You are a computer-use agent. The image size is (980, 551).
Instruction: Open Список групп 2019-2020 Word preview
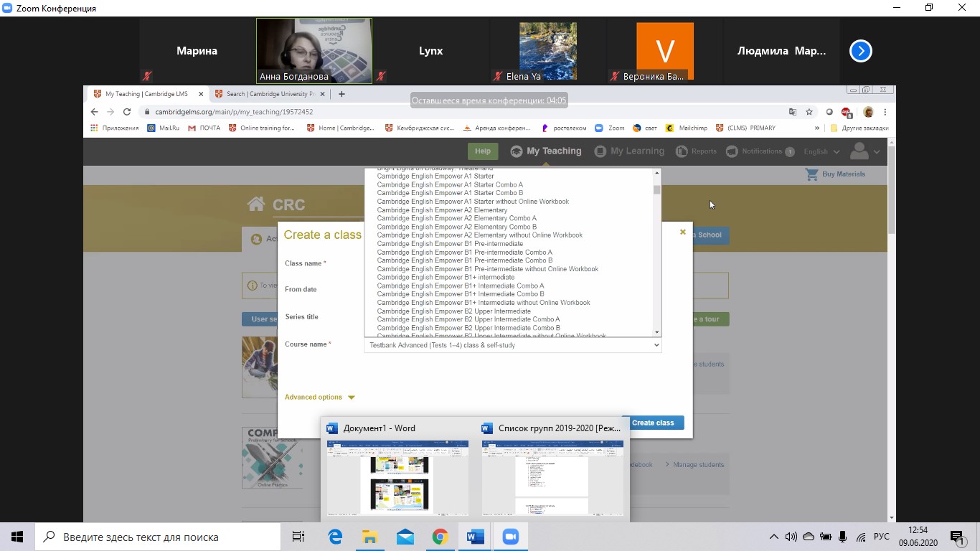(552, 478)
